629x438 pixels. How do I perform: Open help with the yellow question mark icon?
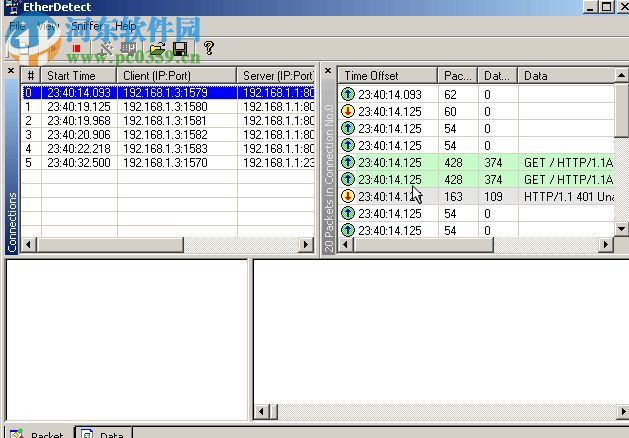coord(209,48)
